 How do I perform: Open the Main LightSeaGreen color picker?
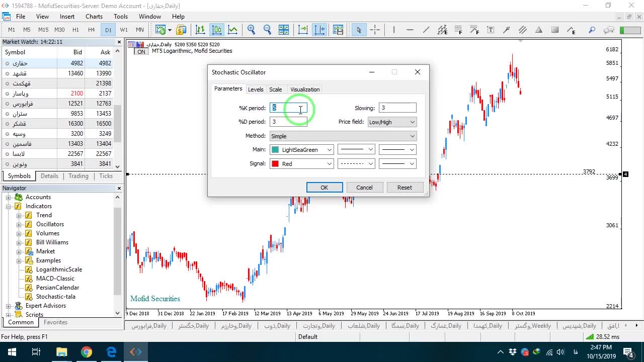302,150
